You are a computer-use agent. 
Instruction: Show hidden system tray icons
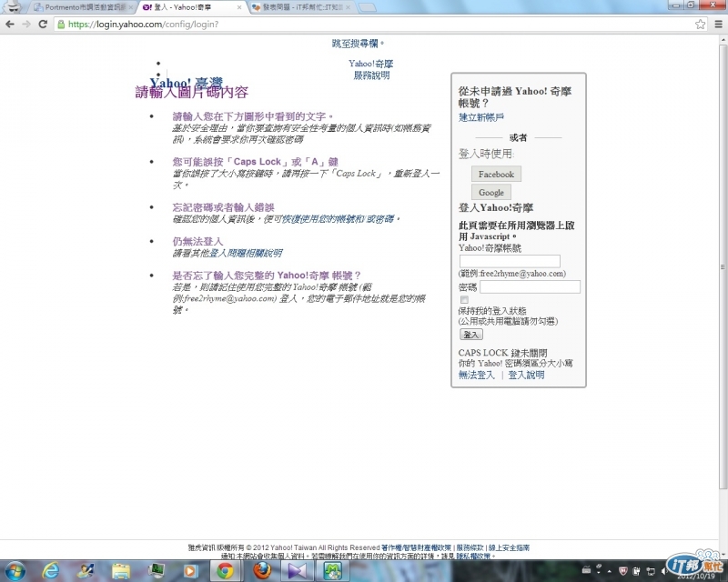coord(609,571)
